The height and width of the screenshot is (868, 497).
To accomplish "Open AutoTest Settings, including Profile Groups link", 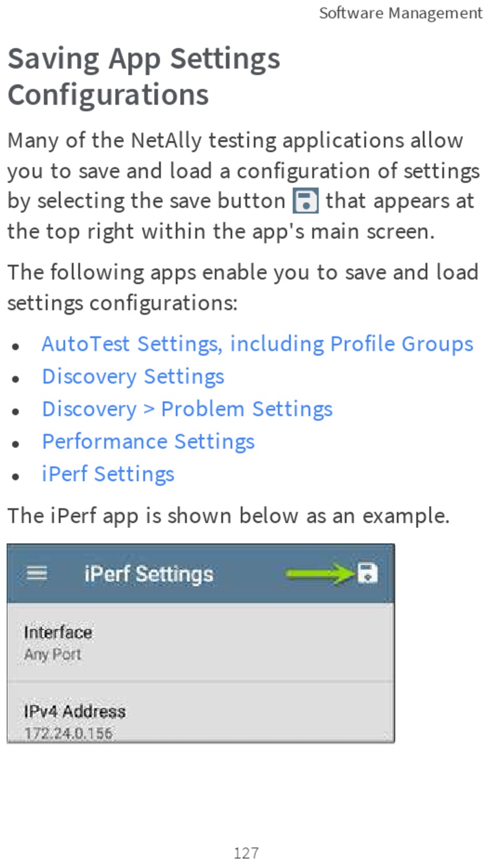I will click(x=257, y=344).
